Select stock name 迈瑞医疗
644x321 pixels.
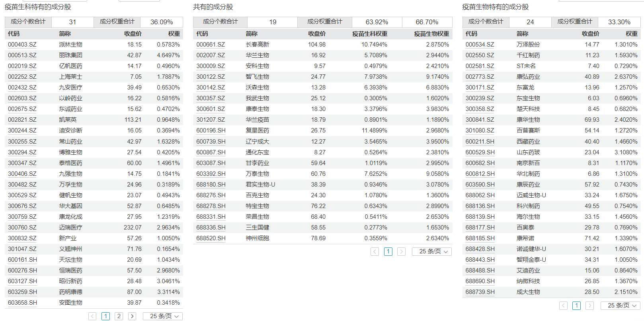coord(70,228)
